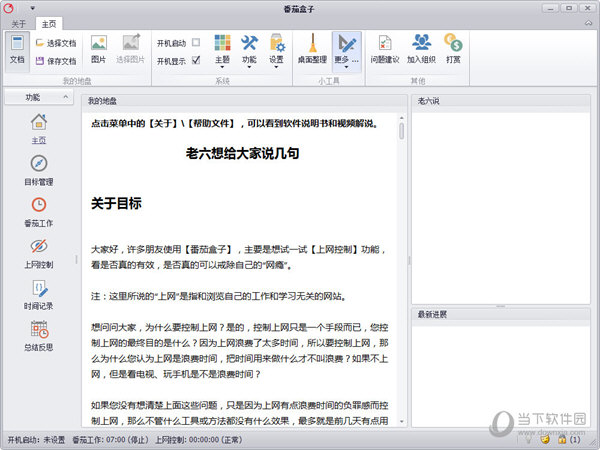The height and width of the screenshot is (450, 600).
Task: Click the 系统 ribbon group label
Action: pos(222,81)
